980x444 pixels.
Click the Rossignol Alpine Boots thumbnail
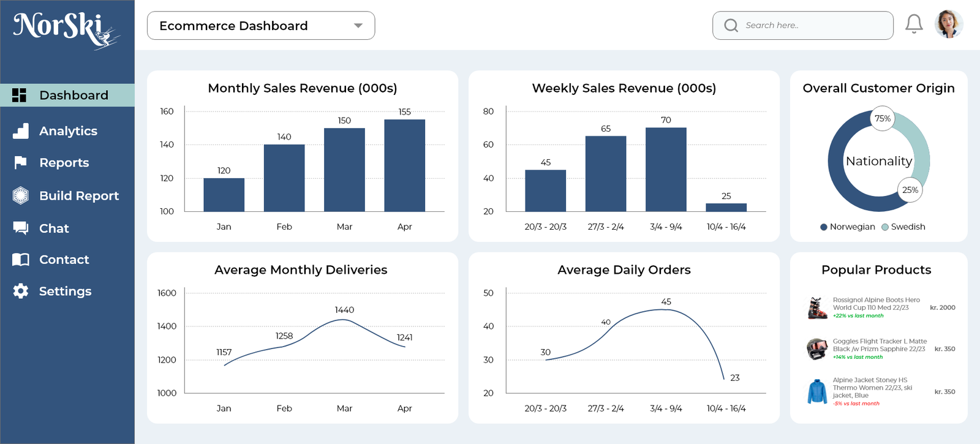[x=817, y=308]
